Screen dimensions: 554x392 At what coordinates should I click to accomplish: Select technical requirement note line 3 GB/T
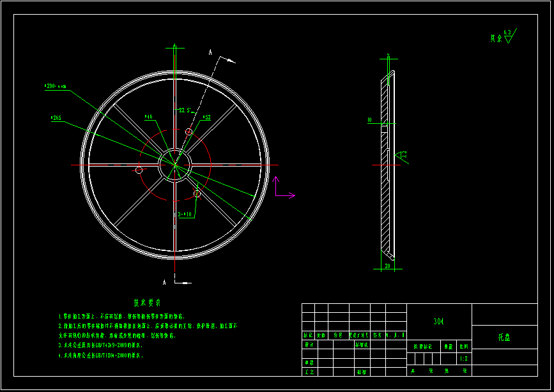coord(100,345)
